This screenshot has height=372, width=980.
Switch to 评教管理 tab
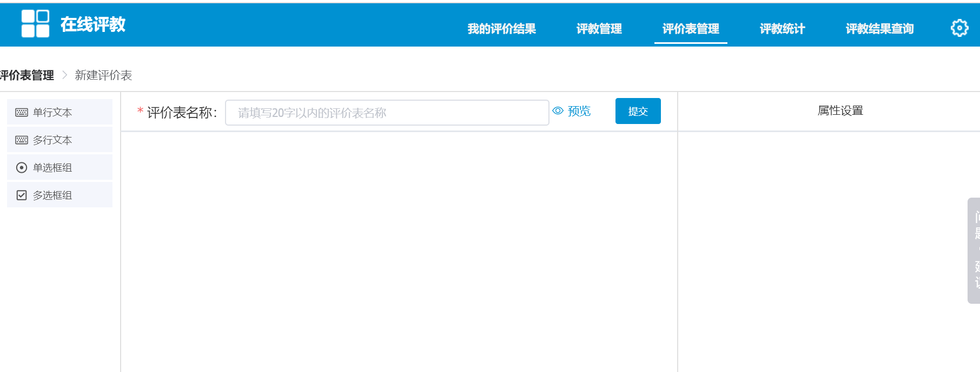point(599,29)
